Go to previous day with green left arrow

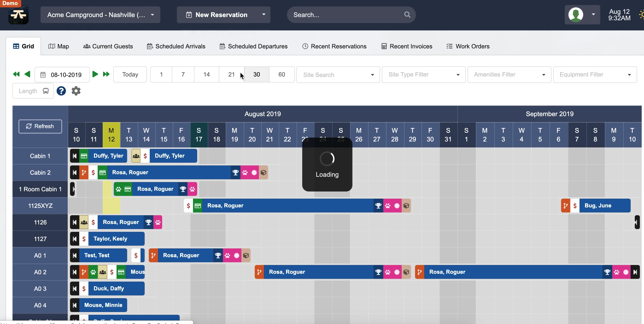27,74
